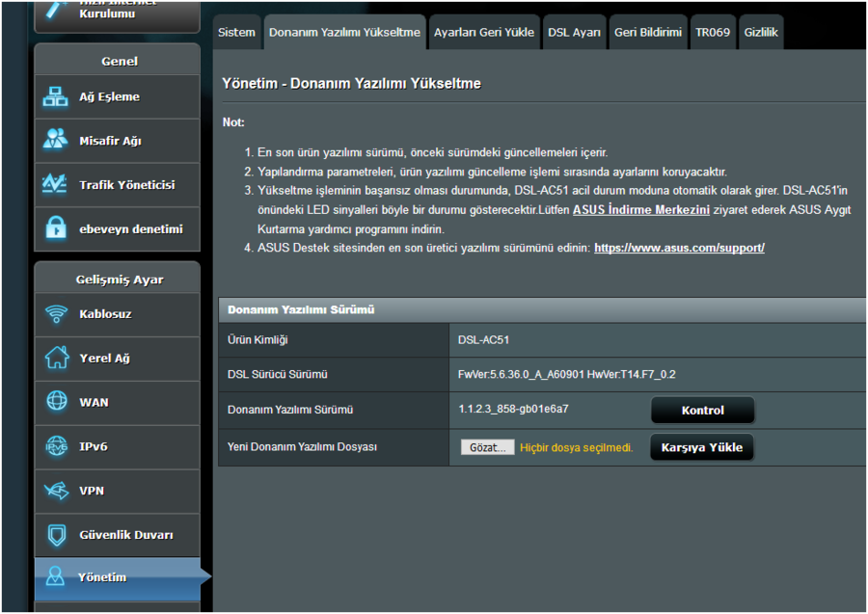Click the IPv6 globe icon

pyautogui.click(x=57, y=446)
